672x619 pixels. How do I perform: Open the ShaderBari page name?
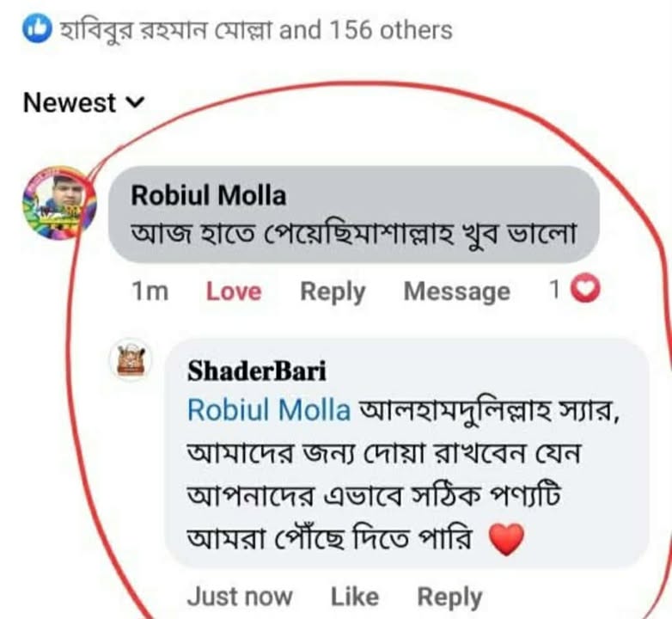[x=256, y=371]
